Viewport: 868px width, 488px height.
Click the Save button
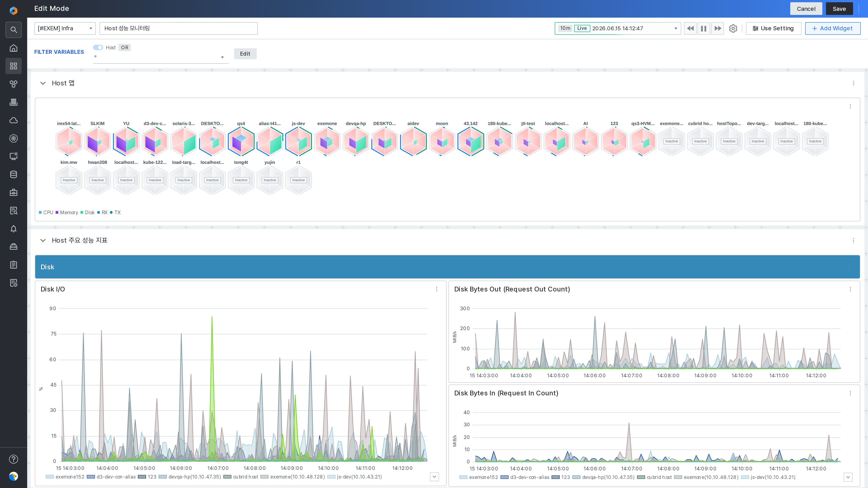(x=839, y=9)
